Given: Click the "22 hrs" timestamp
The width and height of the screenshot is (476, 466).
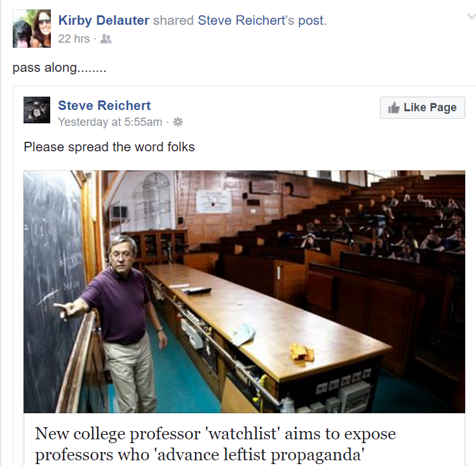Looking at the screenshot, I should click(74, 39).
